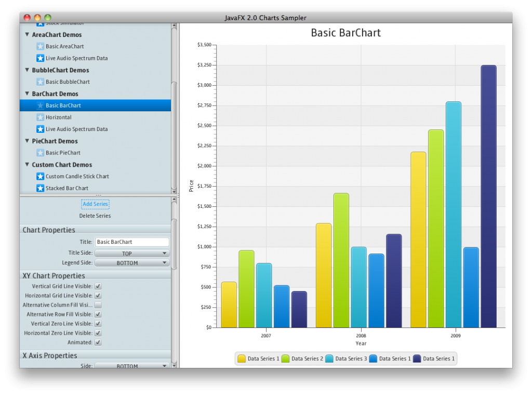
Task: Click the Basic BubbleChart star icon
Action: coord(40,82)
